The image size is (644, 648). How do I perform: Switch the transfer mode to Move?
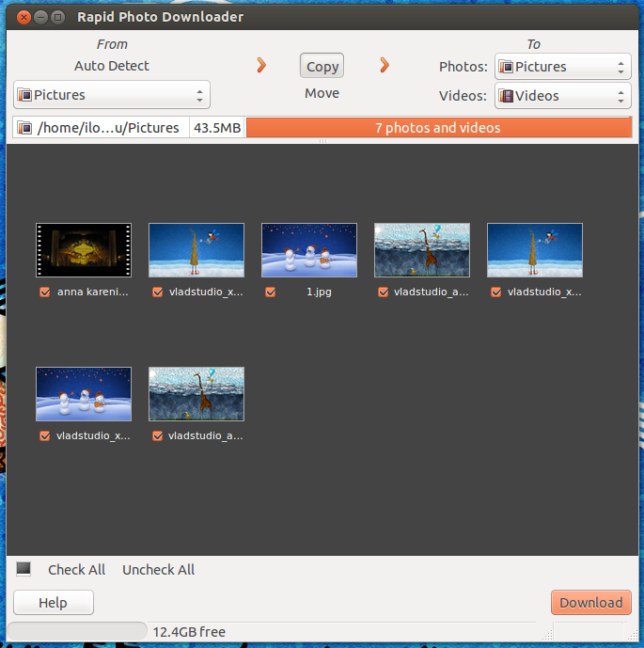click(x=322, y=93)
